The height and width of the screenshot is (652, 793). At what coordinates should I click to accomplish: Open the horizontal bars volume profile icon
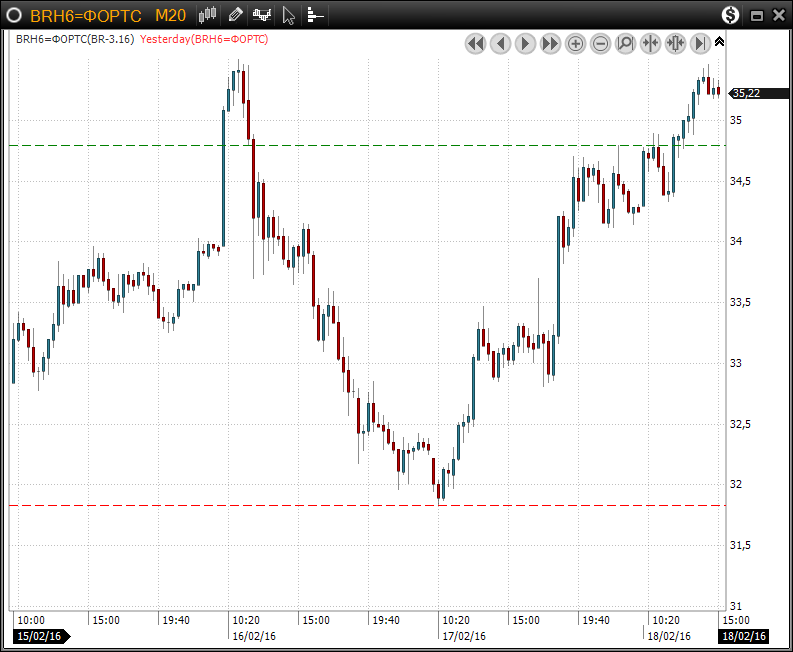tap(315, 15)
